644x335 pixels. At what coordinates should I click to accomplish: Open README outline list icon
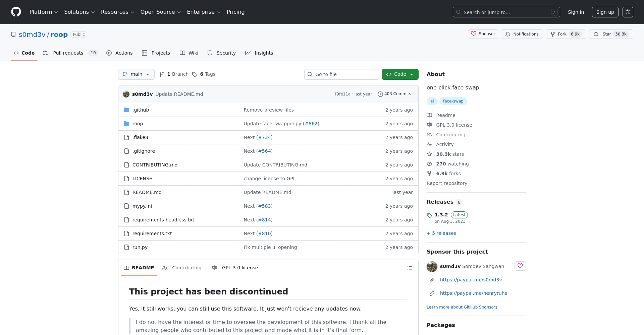tap(410, 268)
